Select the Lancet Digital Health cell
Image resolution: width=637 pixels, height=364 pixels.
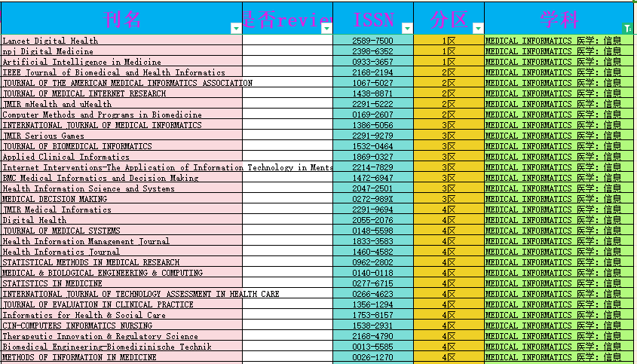coord(122,40)
